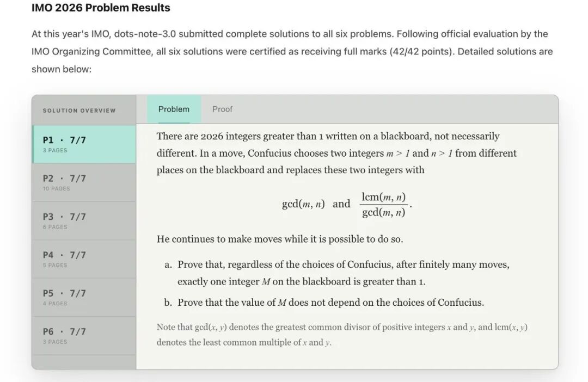Click part a of the problem statement

point(337,273)
